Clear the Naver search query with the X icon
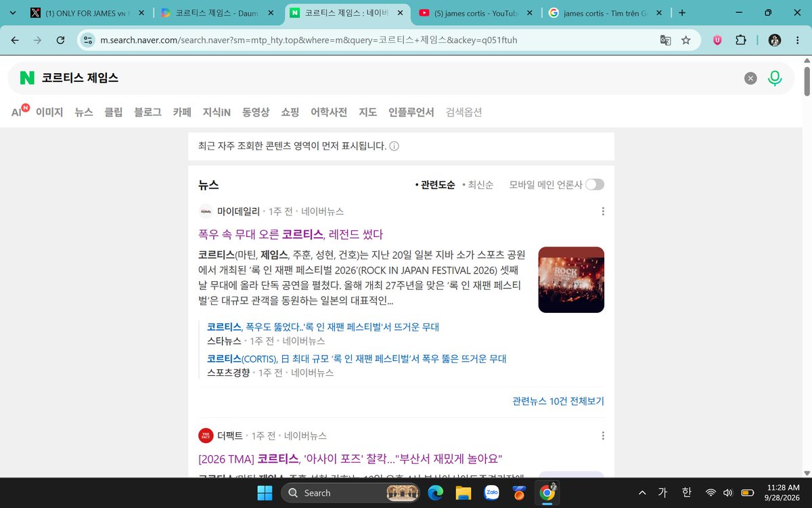 [x=750, y=79]
